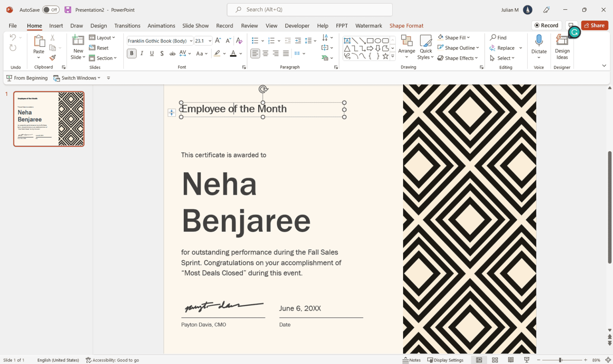Open the Notes pane from status bar

[x=411, y=360]
